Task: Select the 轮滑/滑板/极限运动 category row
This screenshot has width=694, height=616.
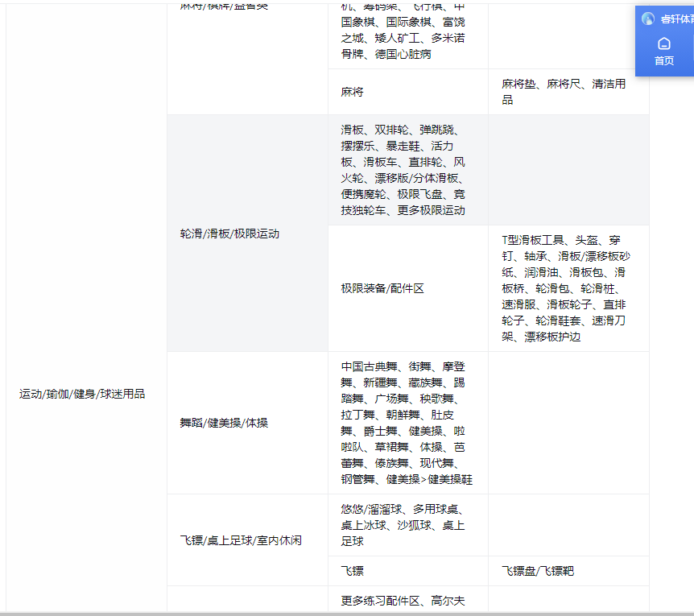Action: pyautogui.click(x=230, y=234)
